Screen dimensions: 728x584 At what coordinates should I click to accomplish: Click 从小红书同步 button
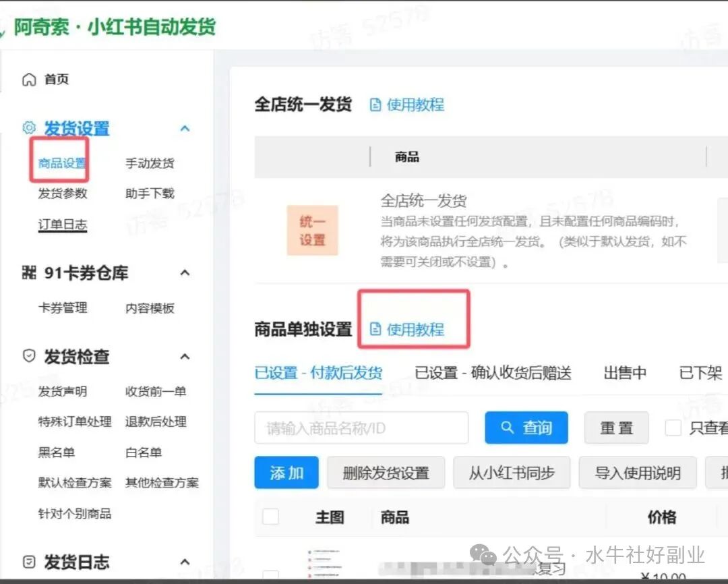pos(512,473)
